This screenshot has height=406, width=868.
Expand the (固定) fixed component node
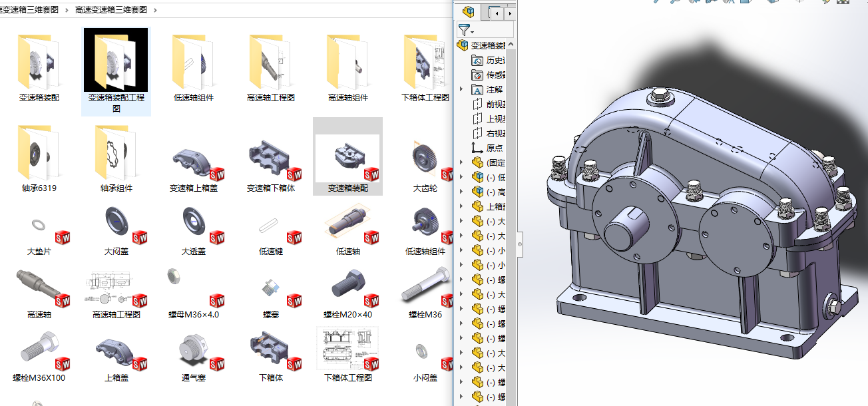[x=461, y=162]
